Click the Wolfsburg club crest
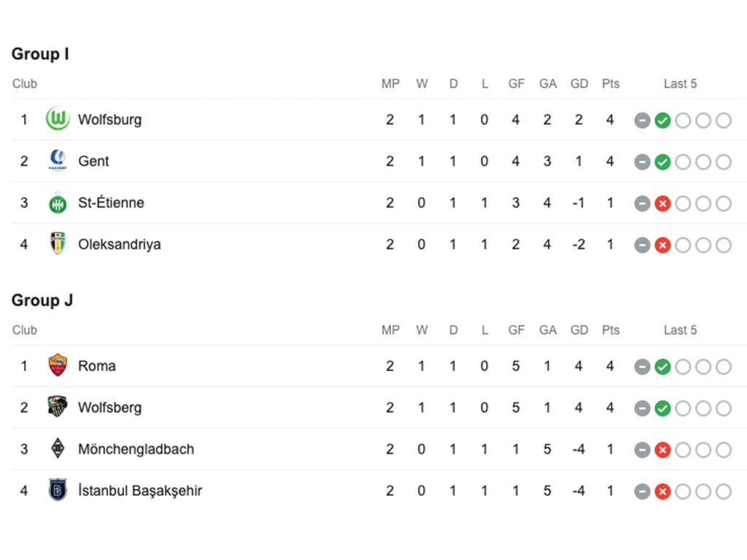The image size is (747, 560). coord(58,119)
